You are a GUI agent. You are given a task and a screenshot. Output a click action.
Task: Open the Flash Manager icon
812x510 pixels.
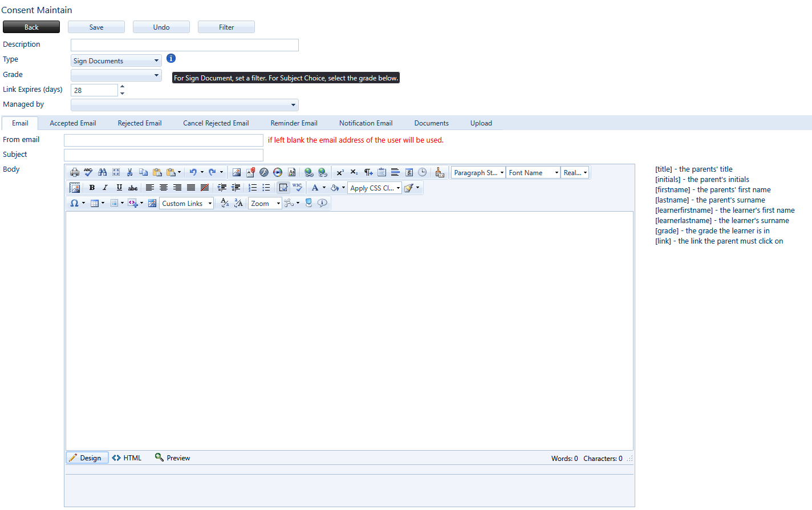click(x=264, y=172)
